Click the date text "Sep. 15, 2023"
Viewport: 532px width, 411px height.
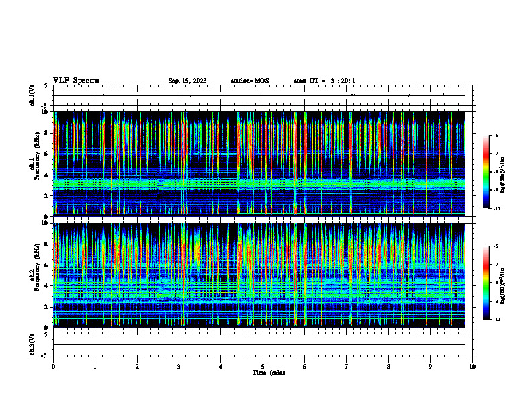[187, 81]
